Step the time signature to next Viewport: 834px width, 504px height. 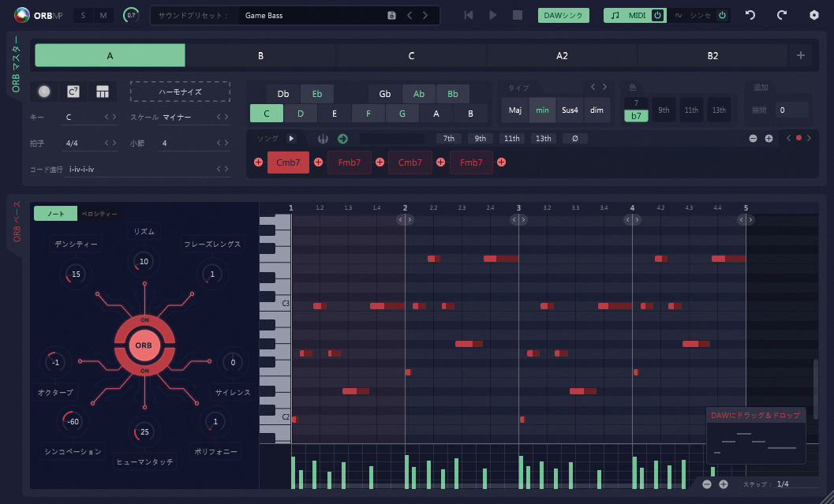tap(114, 143)
